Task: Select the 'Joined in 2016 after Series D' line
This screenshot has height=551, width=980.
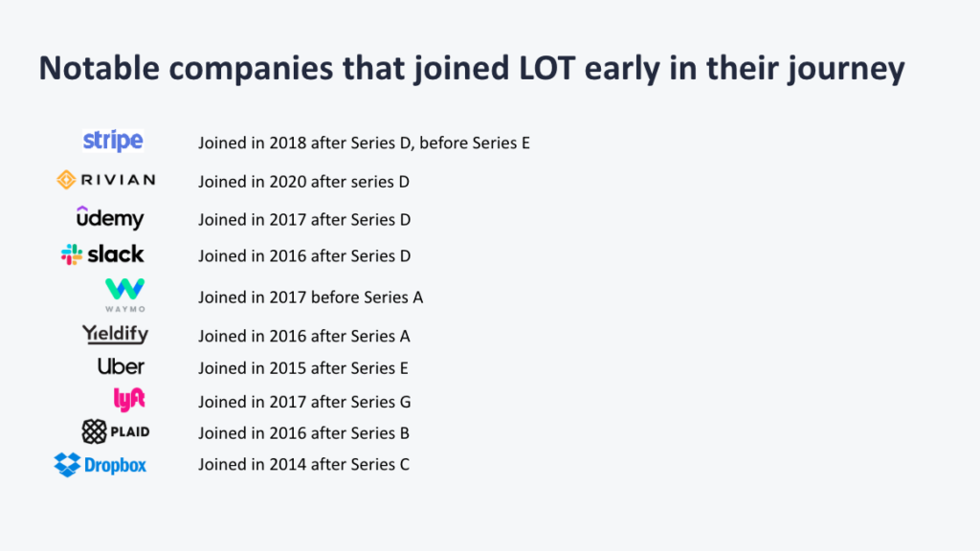Action: point(304,255)
